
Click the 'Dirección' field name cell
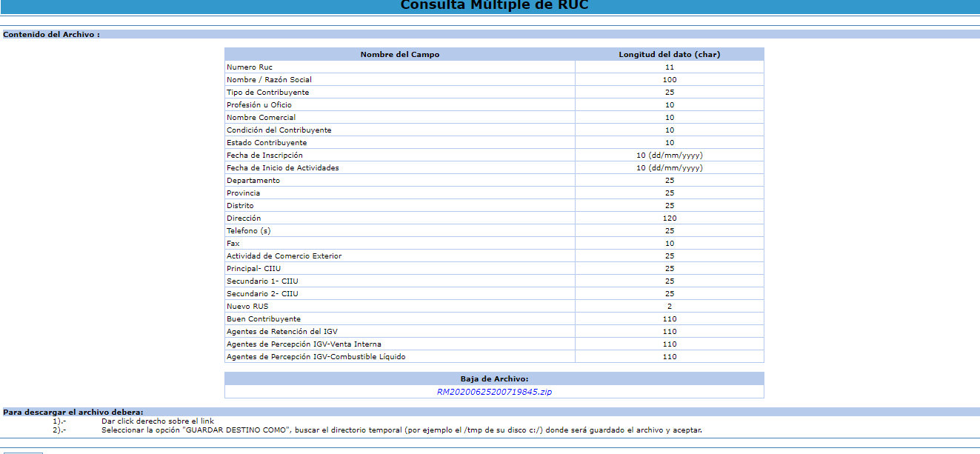point(400,218)
